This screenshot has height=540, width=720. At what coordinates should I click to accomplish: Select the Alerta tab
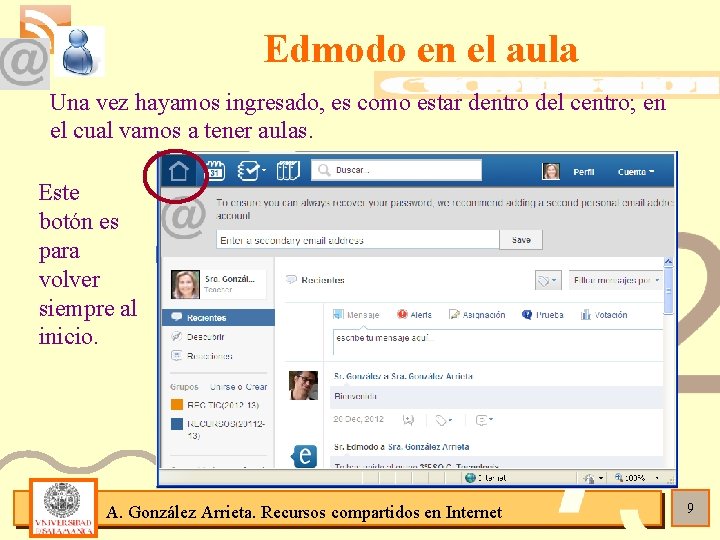pos(414,315)
